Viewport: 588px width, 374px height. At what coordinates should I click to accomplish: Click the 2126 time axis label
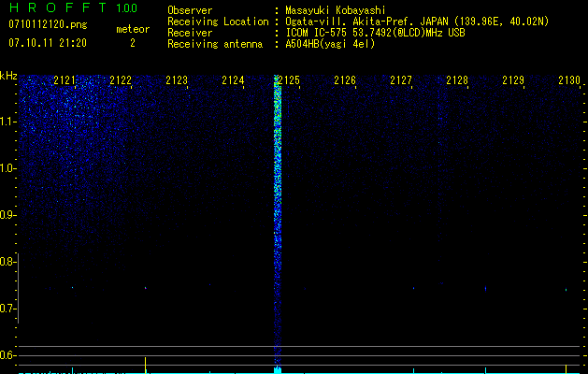(345, 80)
